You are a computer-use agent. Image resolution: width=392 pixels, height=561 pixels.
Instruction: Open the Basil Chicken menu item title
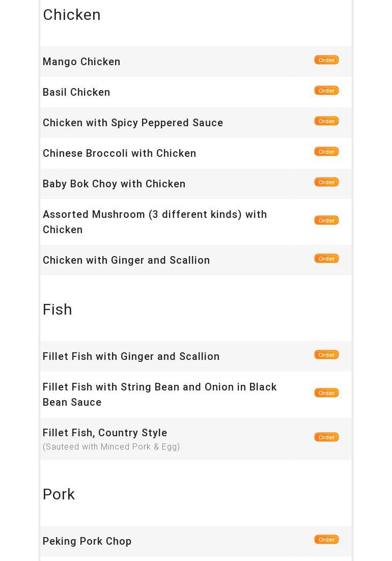click(x=76, y=92)
